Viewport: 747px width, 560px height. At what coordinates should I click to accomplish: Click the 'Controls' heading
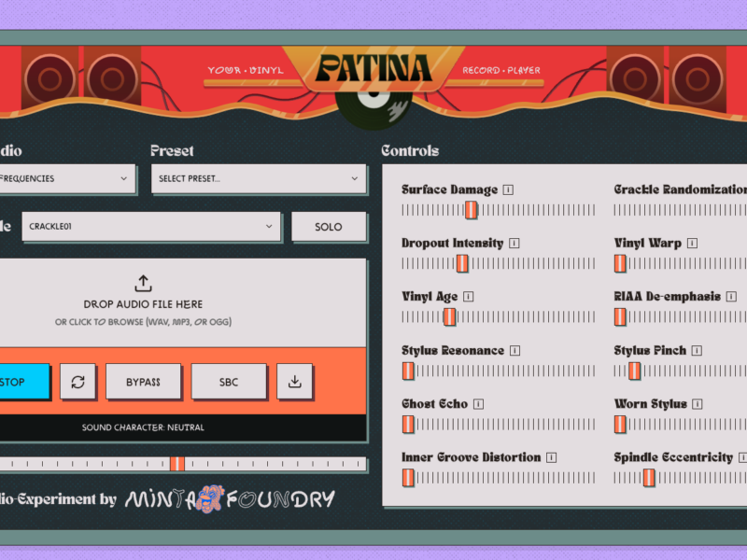410,151
